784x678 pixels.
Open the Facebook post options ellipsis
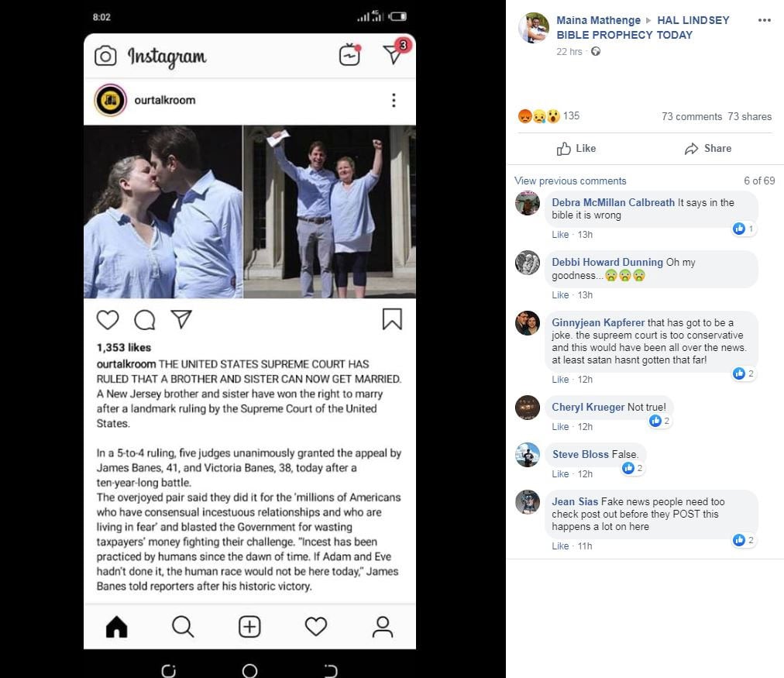click(765, 21)
